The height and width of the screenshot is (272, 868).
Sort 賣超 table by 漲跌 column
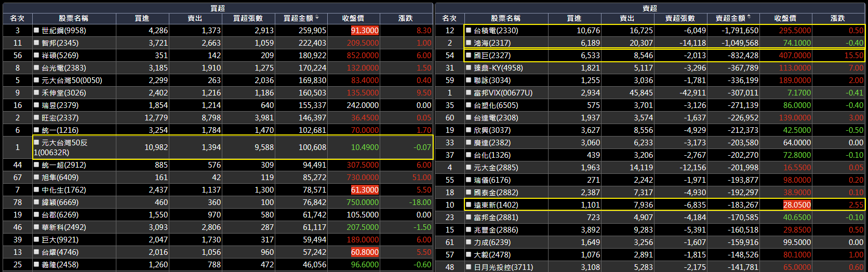838,18
